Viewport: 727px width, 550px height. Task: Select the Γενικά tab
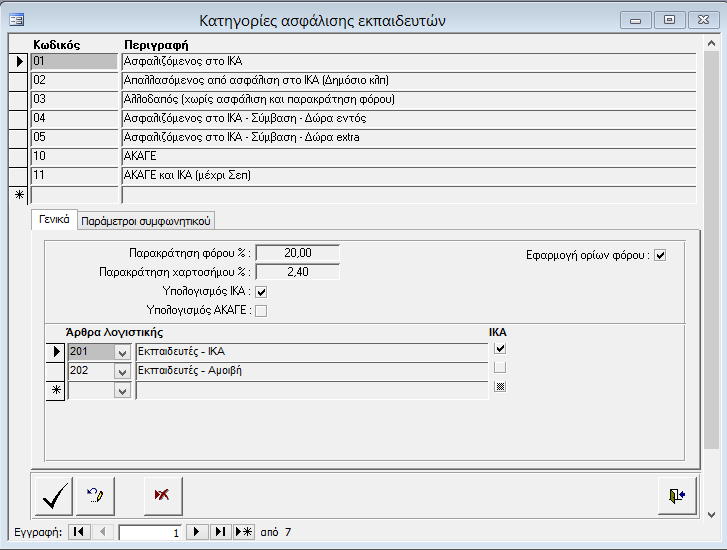click(x=54, y=220)
